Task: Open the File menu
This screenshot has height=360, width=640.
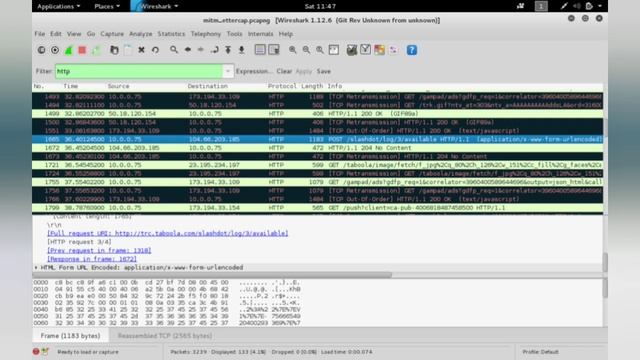Action: click(40, 34)
